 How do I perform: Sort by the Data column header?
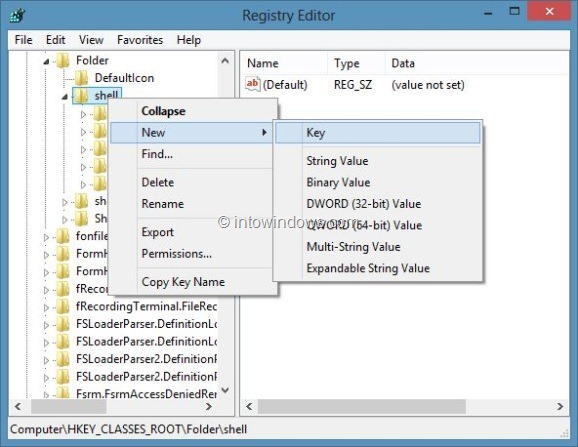tap(476, 63)
